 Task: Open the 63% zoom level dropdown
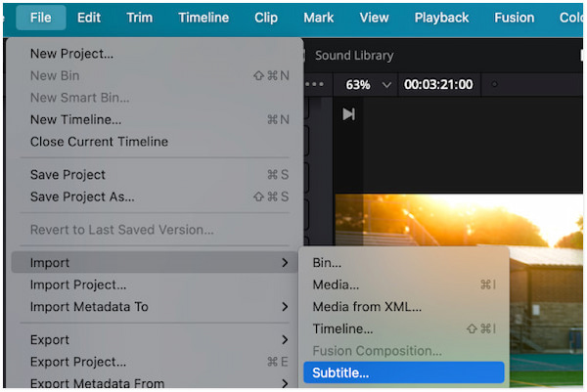[x=368, y=85]
